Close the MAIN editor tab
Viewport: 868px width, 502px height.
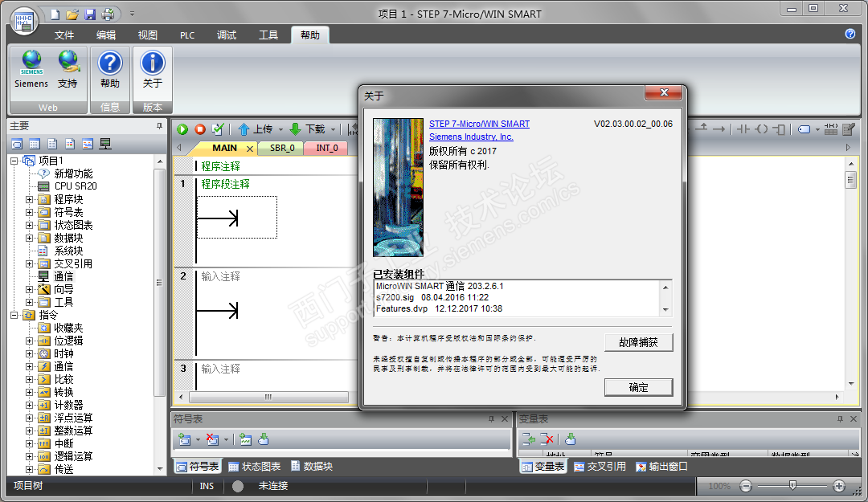click(250, 149)
